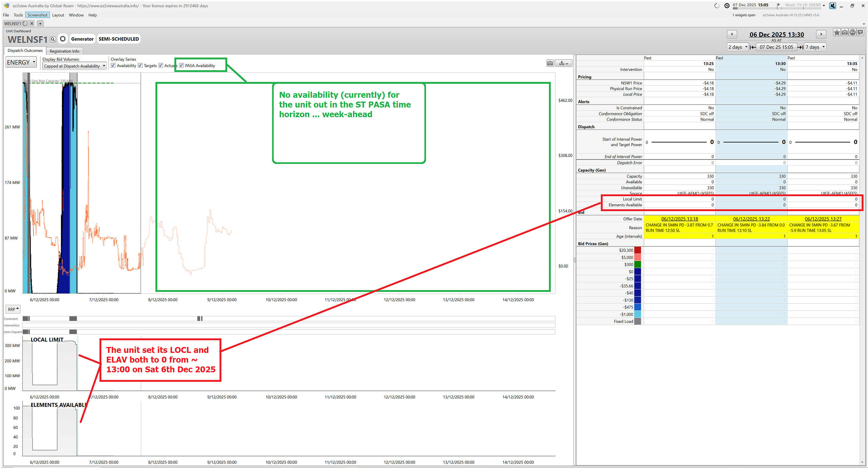Disable the PASA Availability overlay

[x=182, y=65]
